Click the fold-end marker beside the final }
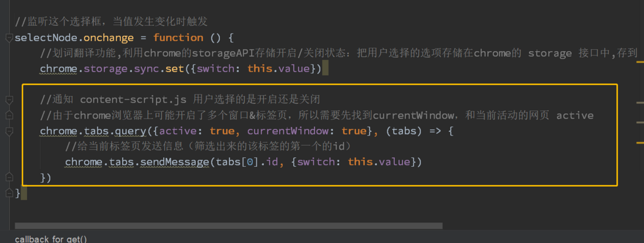 click(x=9, y=193)
